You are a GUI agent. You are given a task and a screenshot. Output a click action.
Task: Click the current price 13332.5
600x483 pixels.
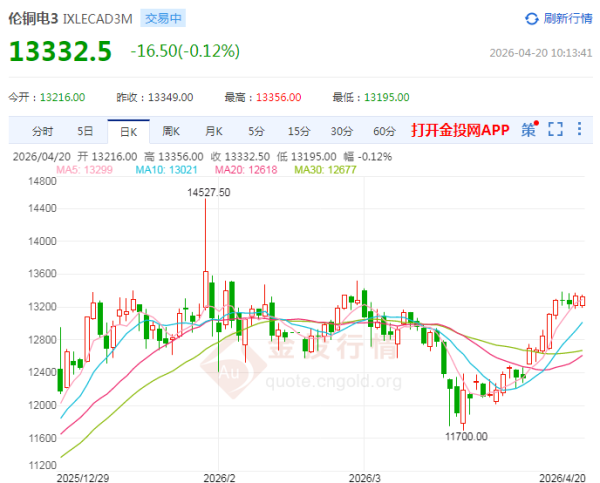(x=60, y=51)
